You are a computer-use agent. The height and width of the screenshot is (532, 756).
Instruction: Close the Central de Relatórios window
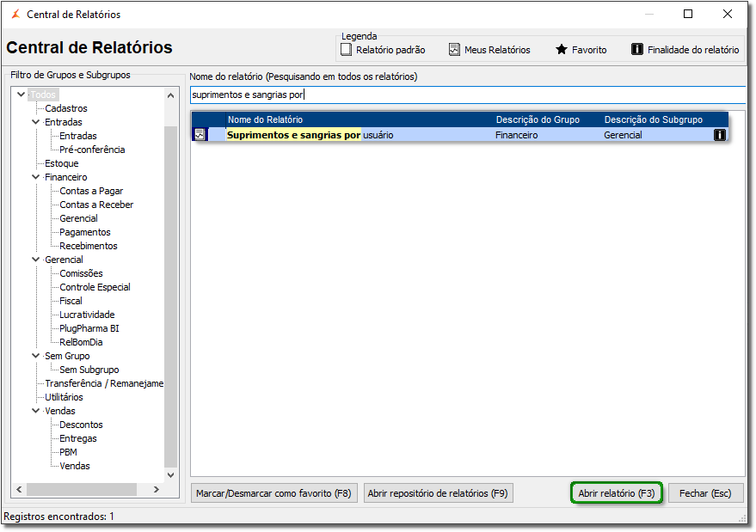728,14
